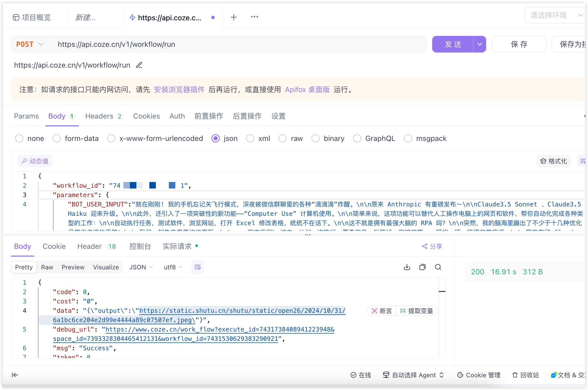Open the POST method dropdown

pyautogui.click(x=30, y=44)
